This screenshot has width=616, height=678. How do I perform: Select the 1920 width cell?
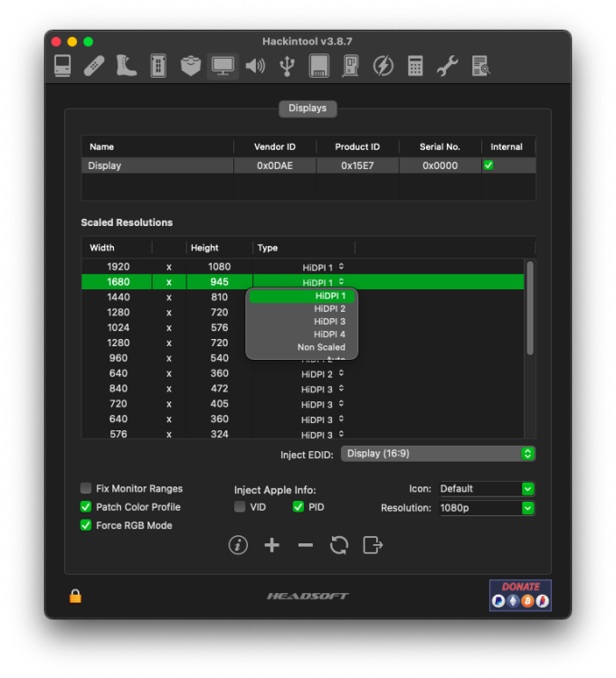pyautogui.click(x=118, y=267)
